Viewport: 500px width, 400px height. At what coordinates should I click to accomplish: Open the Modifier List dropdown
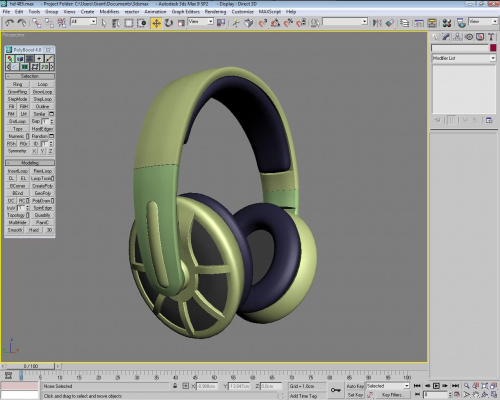(x=463, y=58)
